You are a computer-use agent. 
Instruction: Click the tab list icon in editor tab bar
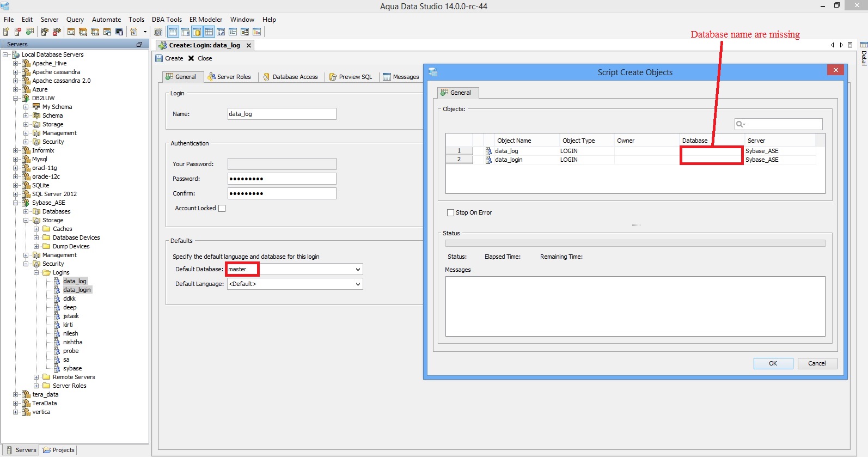tap(850, 45)
